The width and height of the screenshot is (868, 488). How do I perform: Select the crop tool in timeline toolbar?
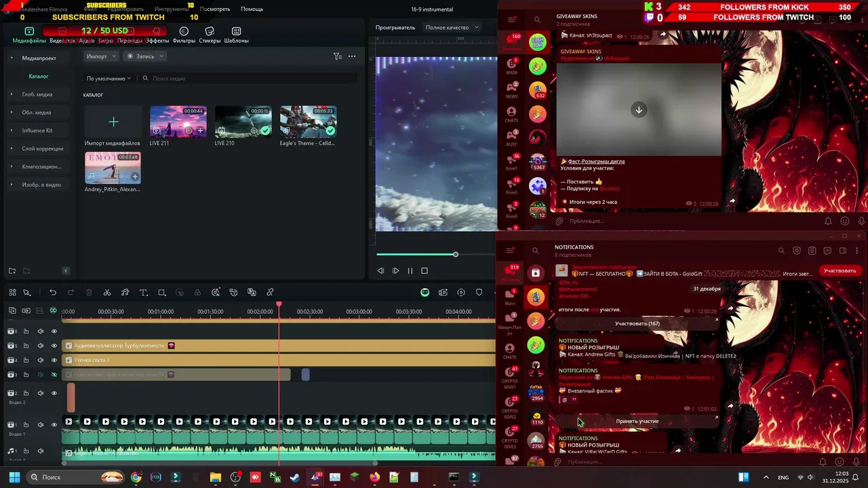(161, 292)
